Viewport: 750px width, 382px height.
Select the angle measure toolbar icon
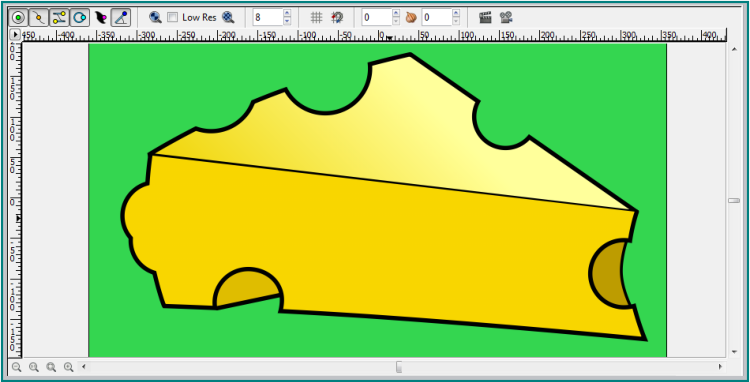pos(121,18)
